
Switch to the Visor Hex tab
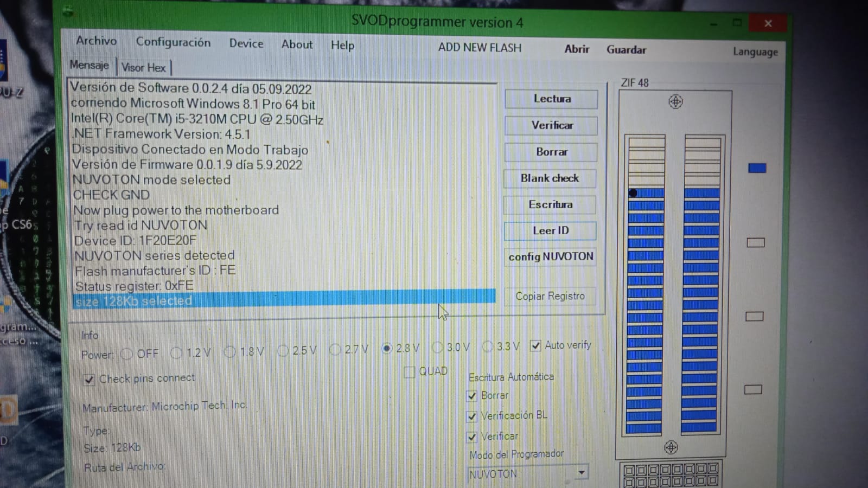[x=144, y=68]
